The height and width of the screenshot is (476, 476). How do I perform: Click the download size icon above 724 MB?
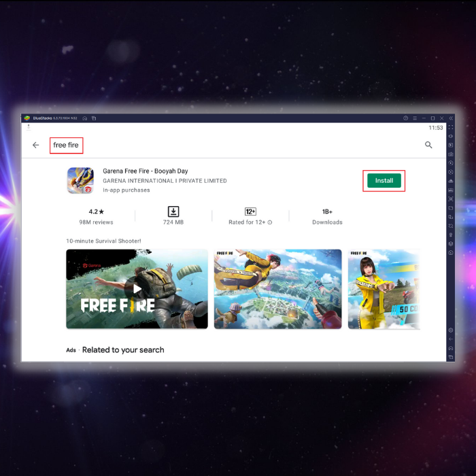click(173, 211)
